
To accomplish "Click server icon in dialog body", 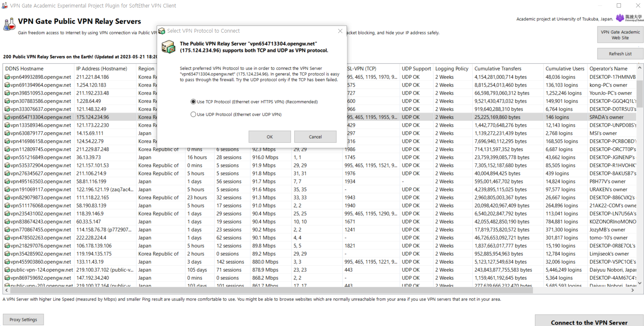I will [x=168, y=47].
